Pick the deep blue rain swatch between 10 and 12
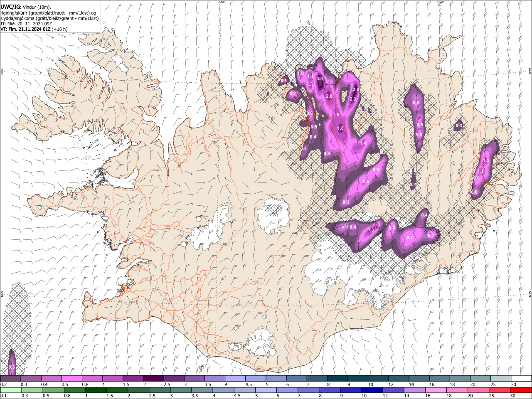532x399 pixels. 372,390
